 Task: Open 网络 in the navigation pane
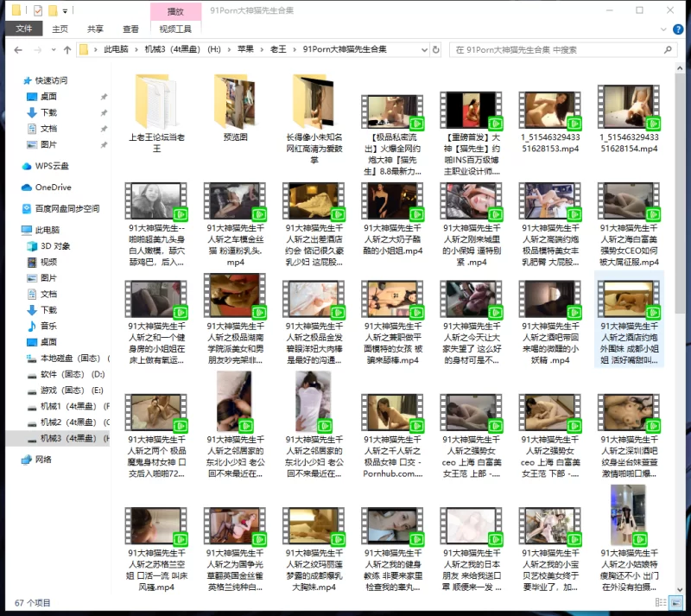tap(43, 460)
